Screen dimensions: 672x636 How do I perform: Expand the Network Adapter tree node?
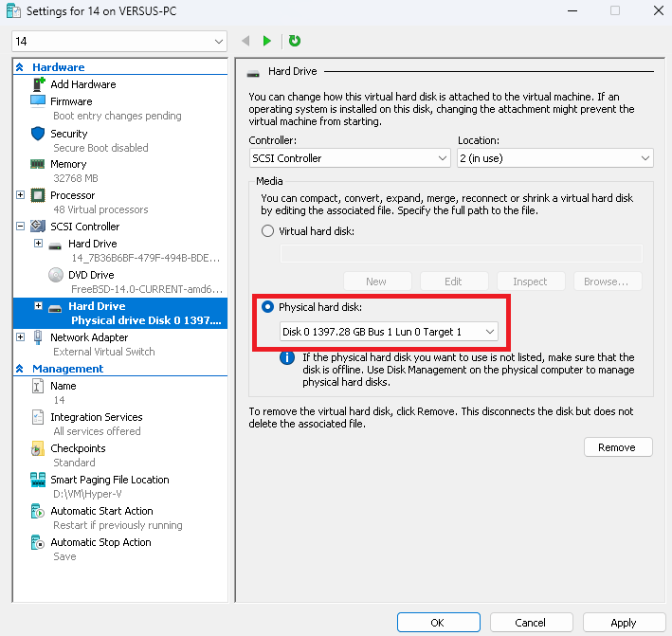tap(20, 337)
